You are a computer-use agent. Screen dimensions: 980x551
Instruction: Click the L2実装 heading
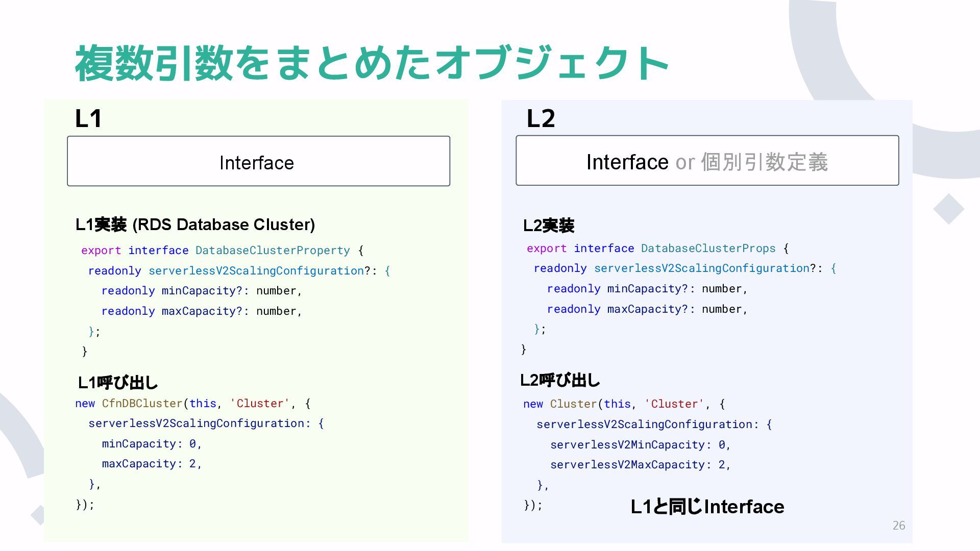tap(549, 226)
